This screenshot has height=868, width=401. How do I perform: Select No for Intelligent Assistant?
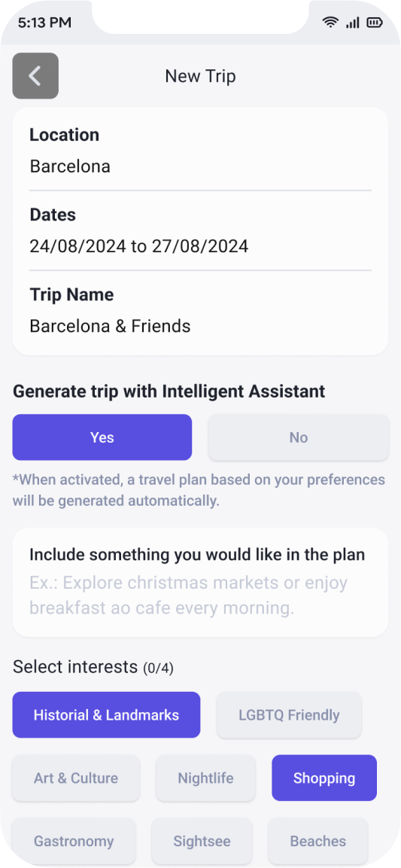coord(298,437)
